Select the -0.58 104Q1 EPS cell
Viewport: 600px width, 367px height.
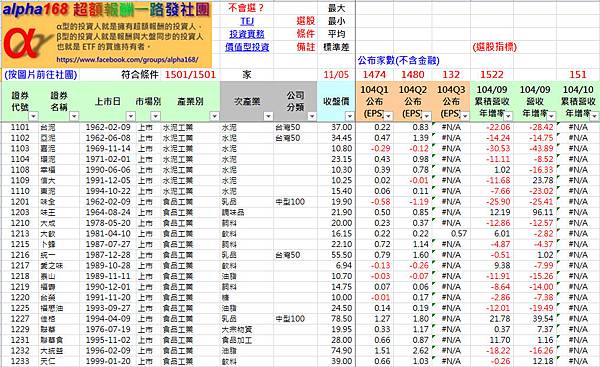[381, 202]
